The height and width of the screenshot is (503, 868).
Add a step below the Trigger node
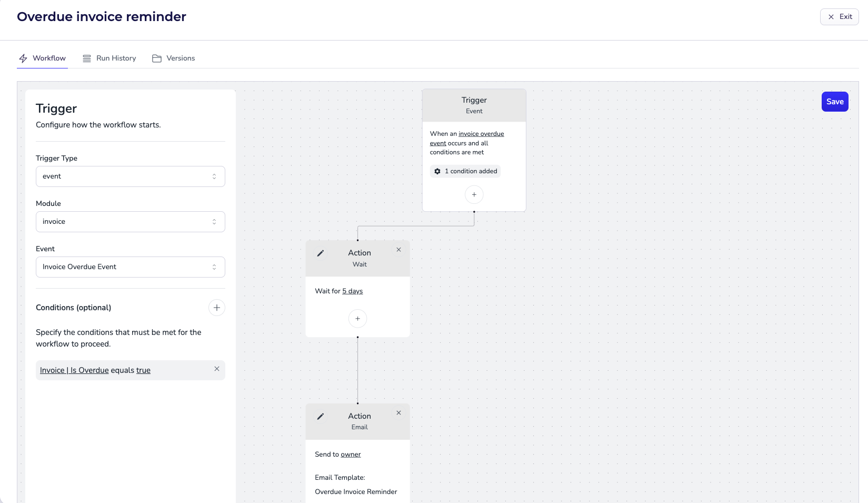pyautogui.click(x=474, y=195)
